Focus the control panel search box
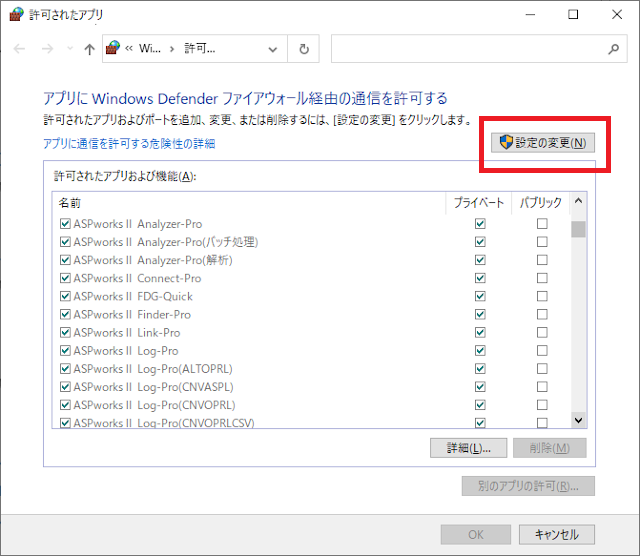Image resolution: width=640 pixels, height=556 pixels. pyautogui.click(x=479, y=49)
